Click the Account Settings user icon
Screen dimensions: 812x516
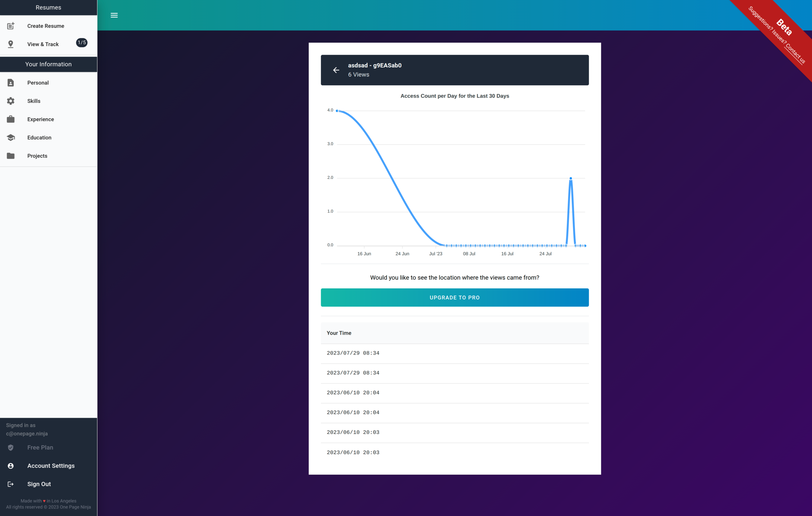tap(11, 466)
